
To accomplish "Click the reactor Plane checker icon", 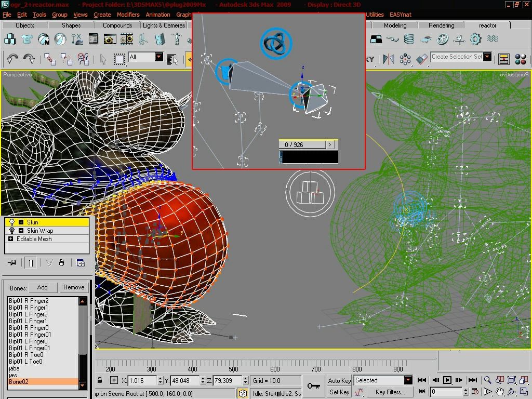I will (376, 39).
